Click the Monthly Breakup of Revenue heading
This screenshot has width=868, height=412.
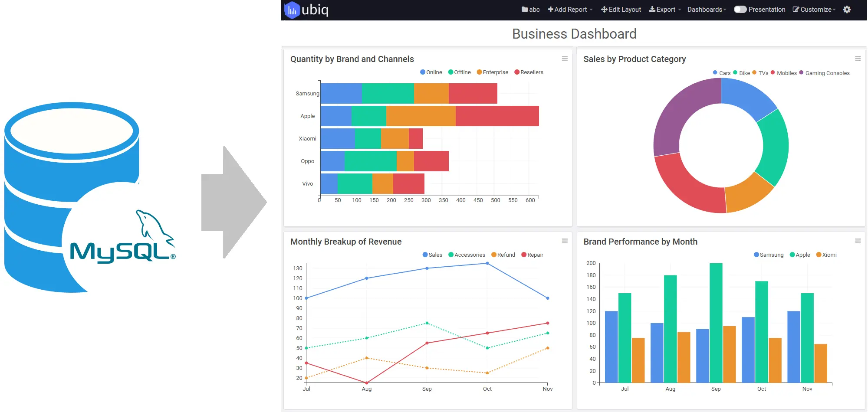click(346, 242)
